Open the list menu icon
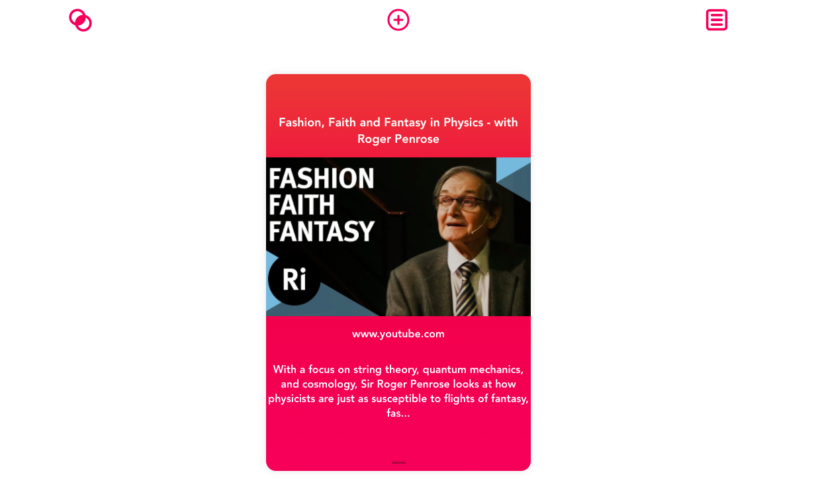Viewport: 822px width, 504px height. (x=717, y=20)
